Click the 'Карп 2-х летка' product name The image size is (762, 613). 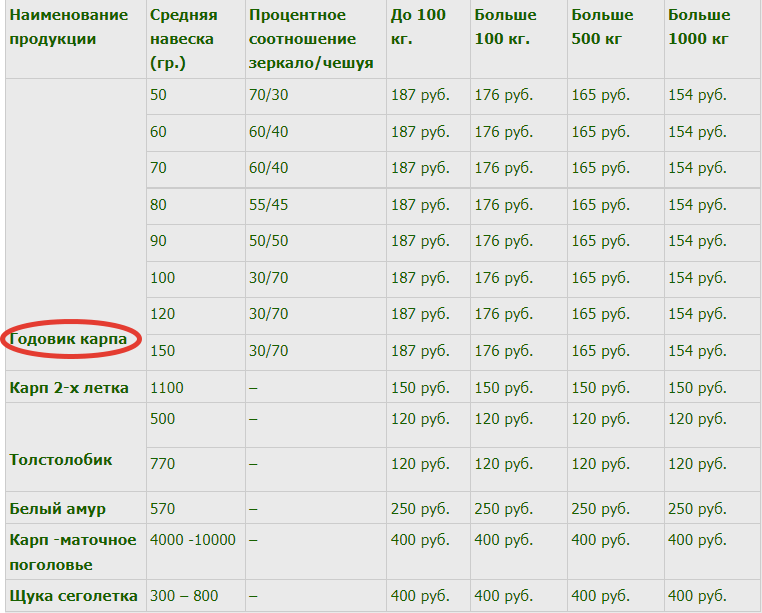click(69, 388)
